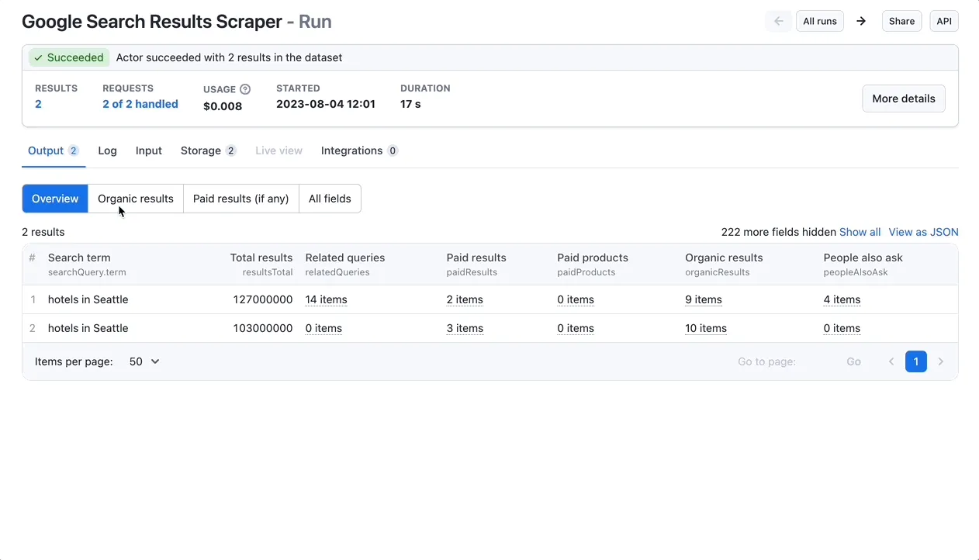The image size is (979, 560).
Task: Open row 1 Paid products 0 items
Action: coord(576,299)
